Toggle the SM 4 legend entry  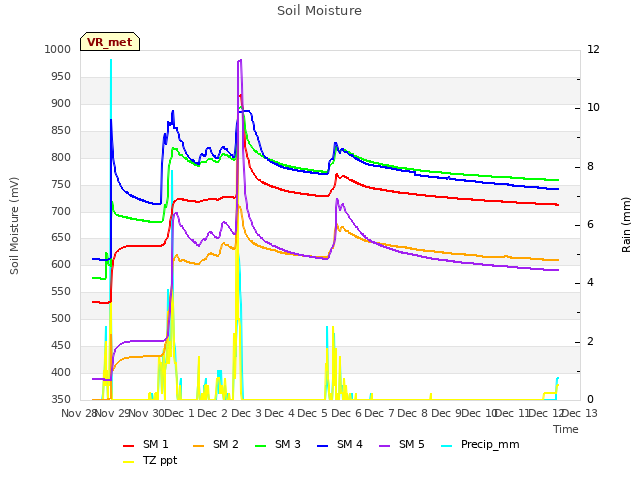pyautogui.click(x=340, y=444)
